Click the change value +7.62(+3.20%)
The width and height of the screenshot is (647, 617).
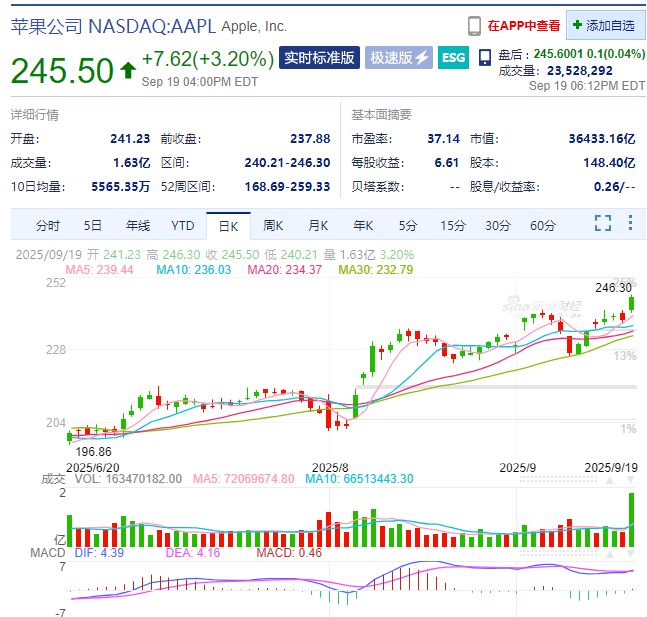(x=208, y=59)
